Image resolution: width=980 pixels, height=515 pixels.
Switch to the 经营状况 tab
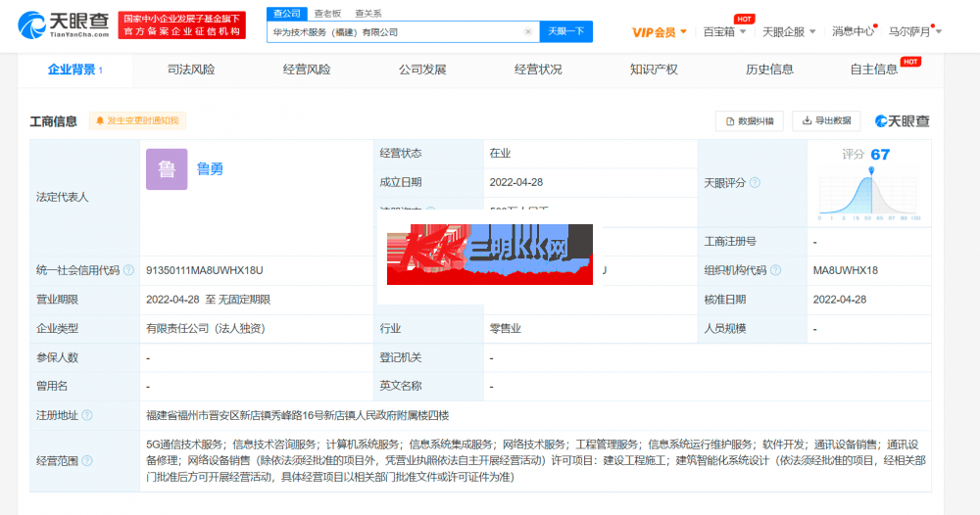click(x=538, y=70)
